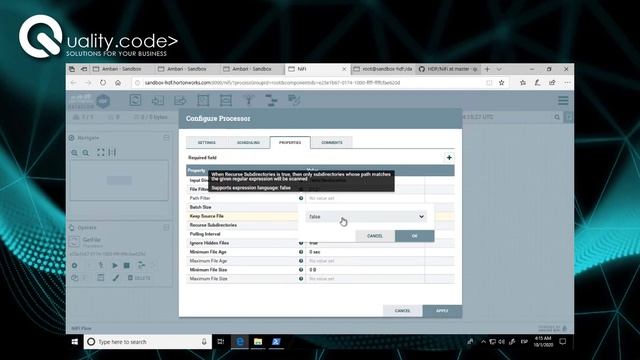The height and width of the screenshot is (360, 640).
Task: Select the Remote Process Group toolbar icon
Action: click(x=225, y=100)
